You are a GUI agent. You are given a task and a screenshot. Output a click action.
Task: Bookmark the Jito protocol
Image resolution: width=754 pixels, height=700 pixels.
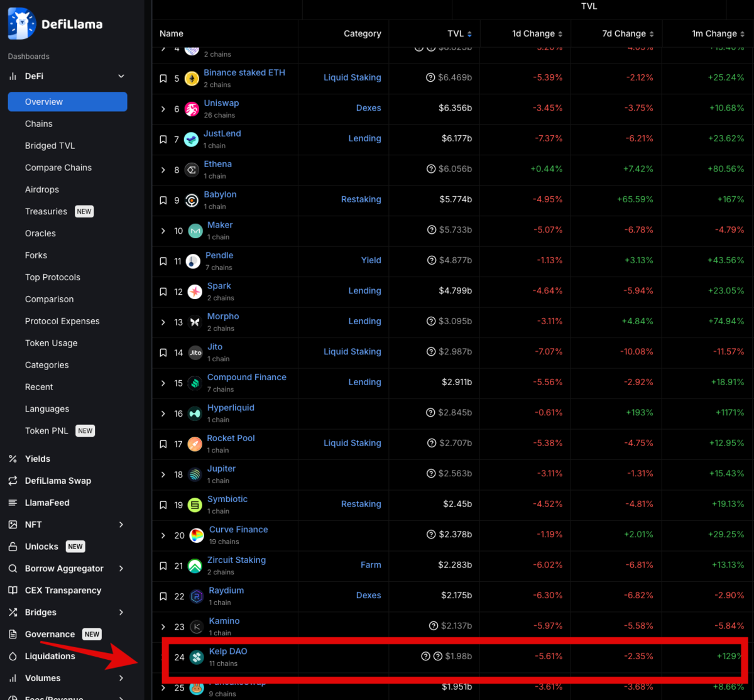163,353
